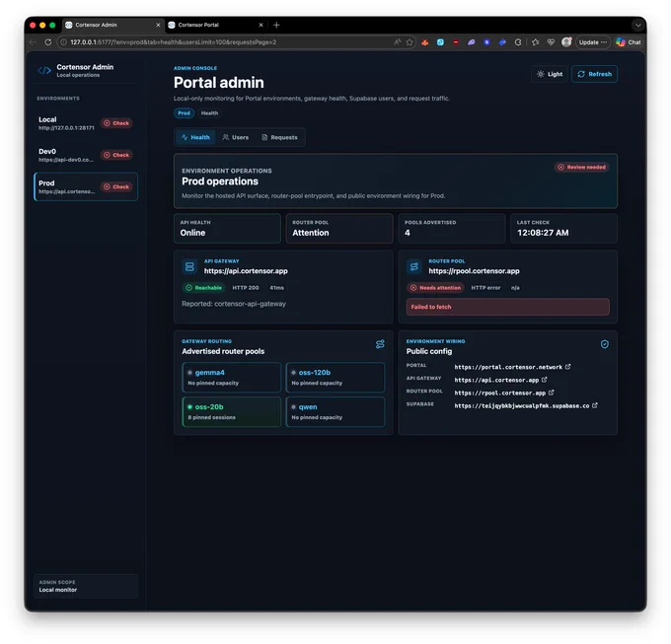The image size is (671, 644).
Task: Open the Supabase URL external link icon
Action: [594, 405]
